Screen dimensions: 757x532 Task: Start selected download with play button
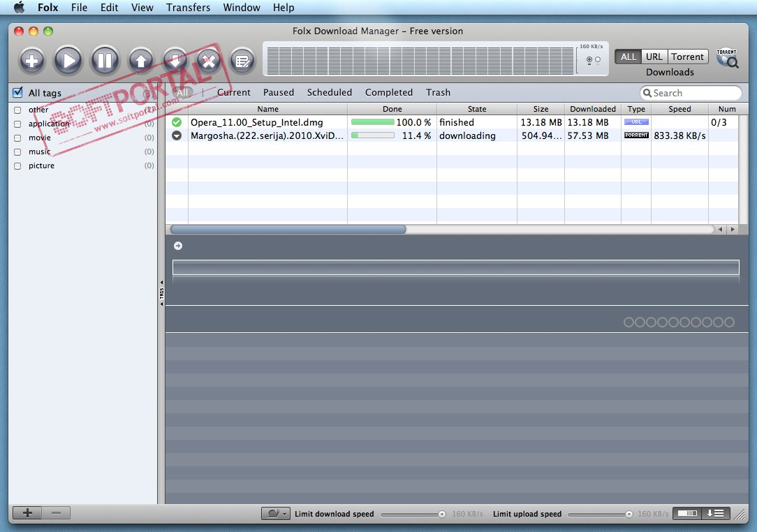point(68,61)
